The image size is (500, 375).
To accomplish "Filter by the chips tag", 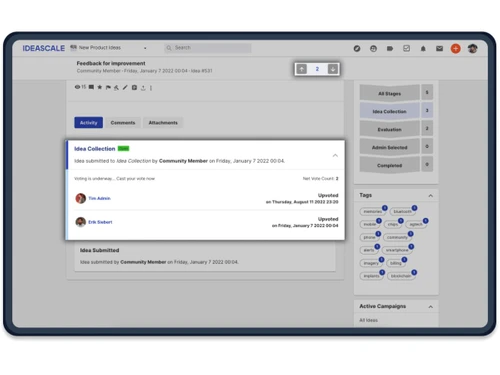I will click(x=393, y=224).
